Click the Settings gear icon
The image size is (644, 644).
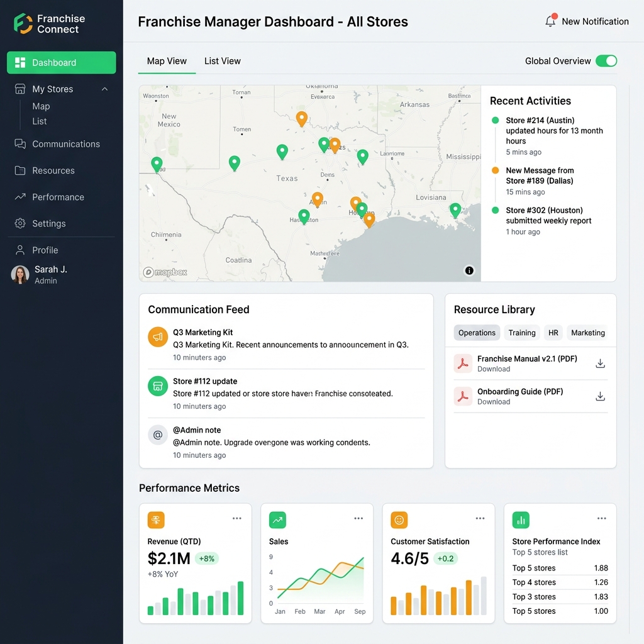tap(20, 223)
